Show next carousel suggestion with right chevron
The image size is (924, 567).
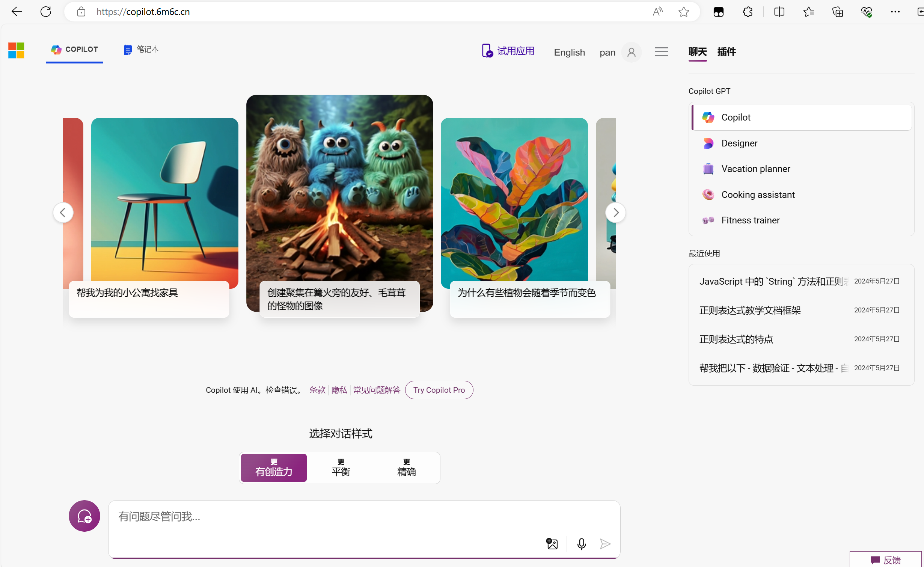coord(615,213)
